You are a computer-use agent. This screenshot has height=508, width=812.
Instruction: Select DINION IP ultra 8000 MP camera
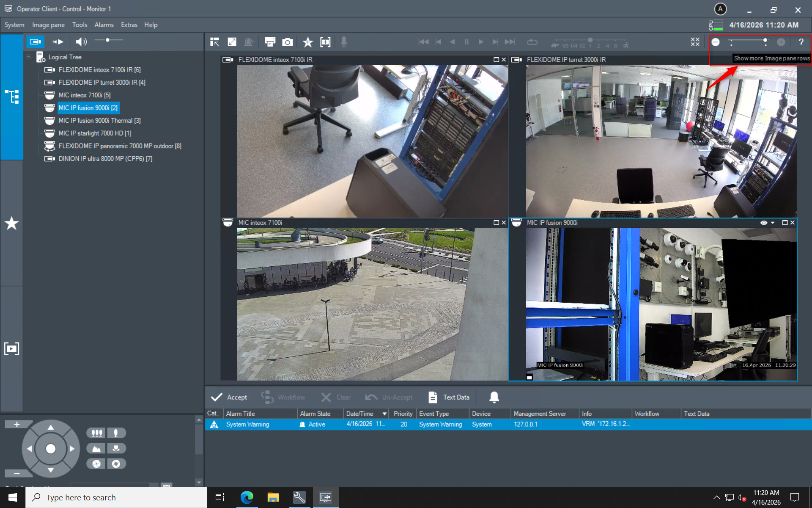point(105,159)
